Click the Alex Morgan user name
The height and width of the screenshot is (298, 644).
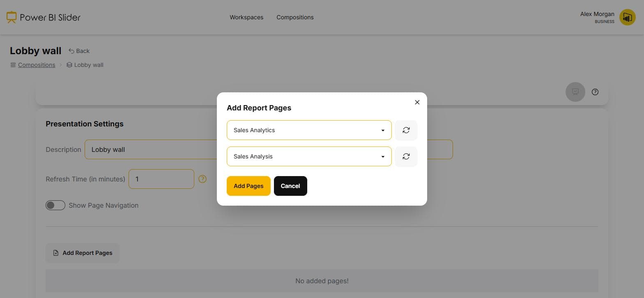point(597,14)
